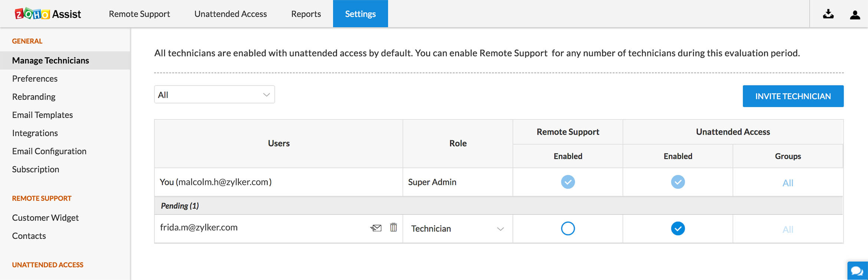Click the download icon in the header
Screen dimensions: 868x280
point(828,14)
